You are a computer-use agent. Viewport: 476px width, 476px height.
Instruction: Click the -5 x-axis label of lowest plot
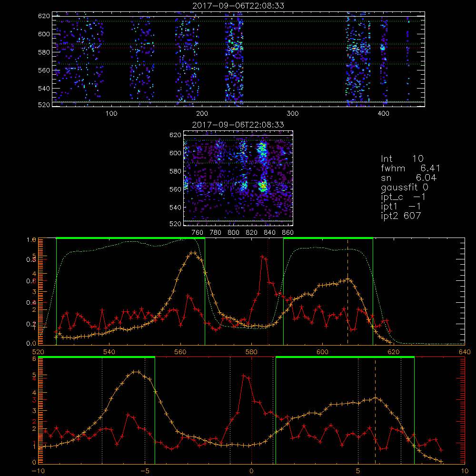click(145, 471)
